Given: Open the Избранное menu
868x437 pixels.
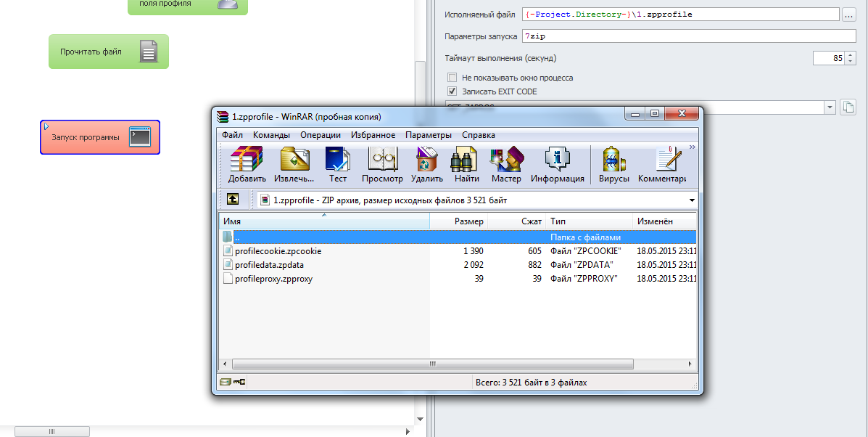Looking at the screenshot, I should click(373, 135).
